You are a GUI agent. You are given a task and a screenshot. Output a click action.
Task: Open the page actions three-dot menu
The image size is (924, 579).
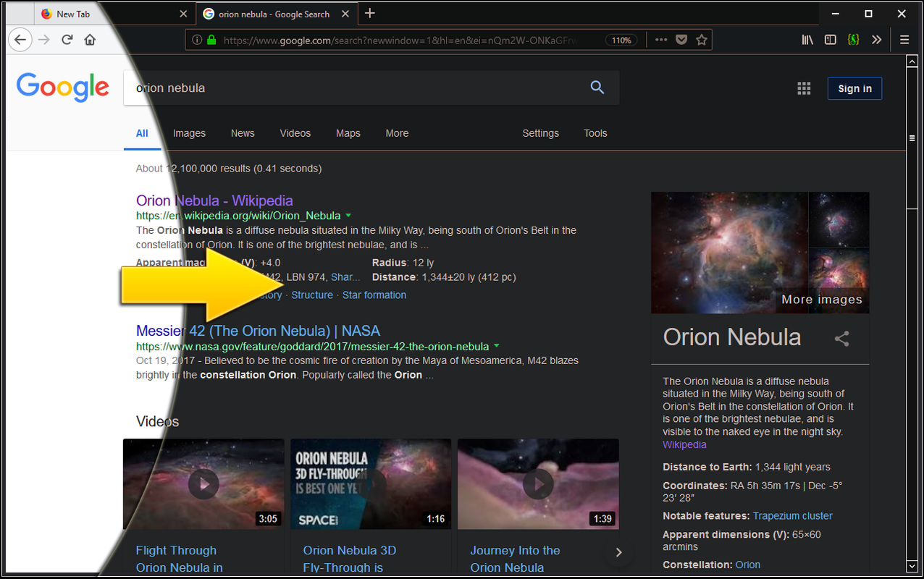[x=661, y=40]
